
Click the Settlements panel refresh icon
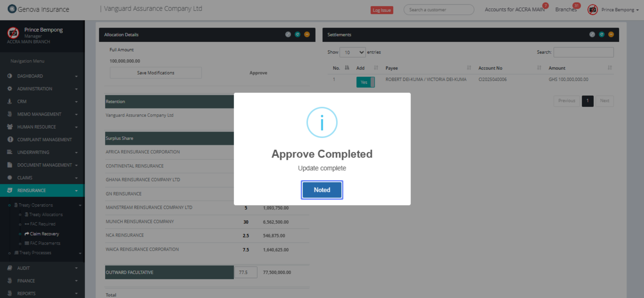coord(601,35)
